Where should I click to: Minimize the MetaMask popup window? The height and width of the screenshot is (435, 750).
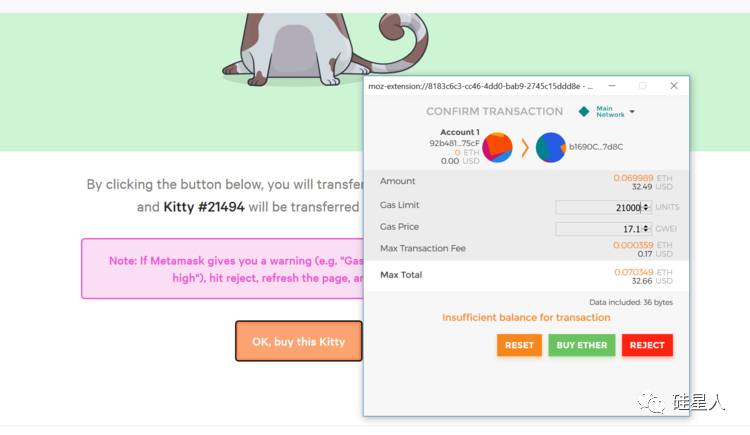(611, 86)
